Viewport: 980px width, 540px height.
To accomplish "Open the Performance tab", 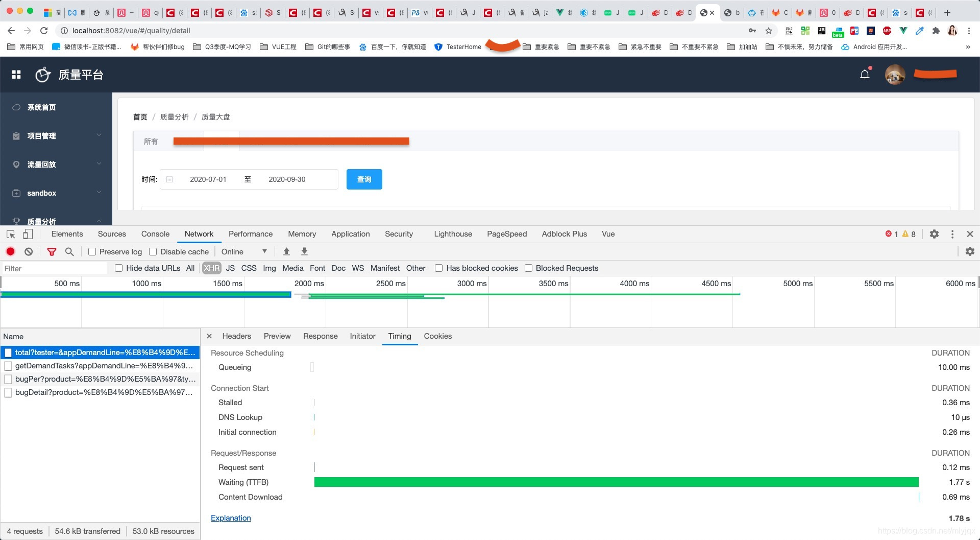I will 251,234.
